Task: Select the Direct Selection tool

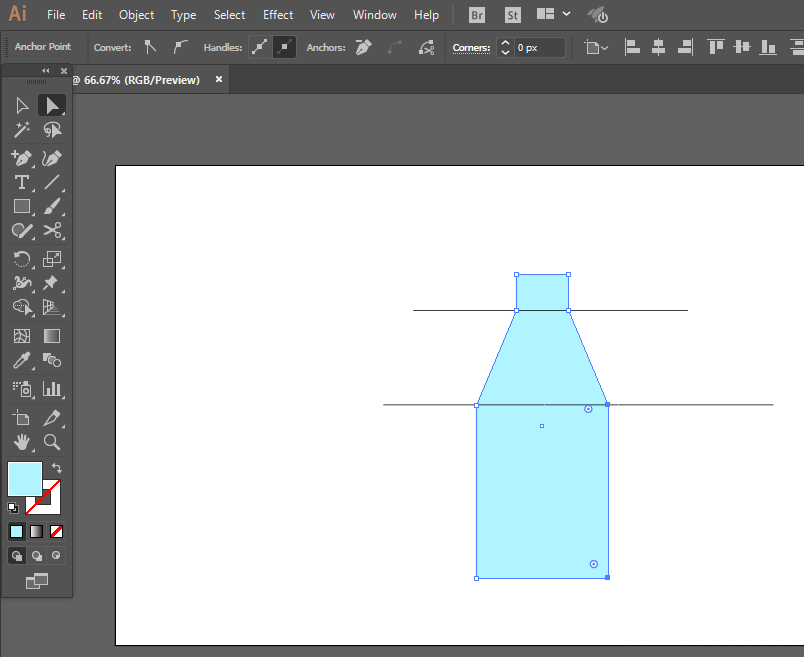Action: tap(52, 106)
